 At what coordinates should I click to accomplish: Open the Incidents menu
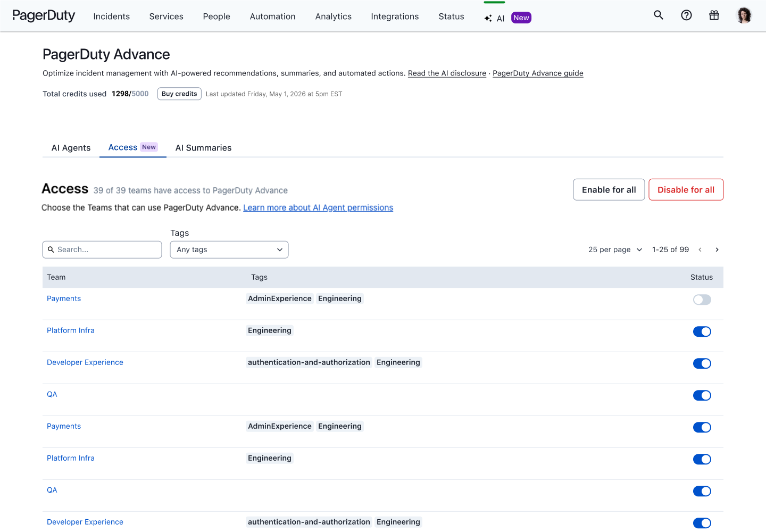[x=112, y=16]
